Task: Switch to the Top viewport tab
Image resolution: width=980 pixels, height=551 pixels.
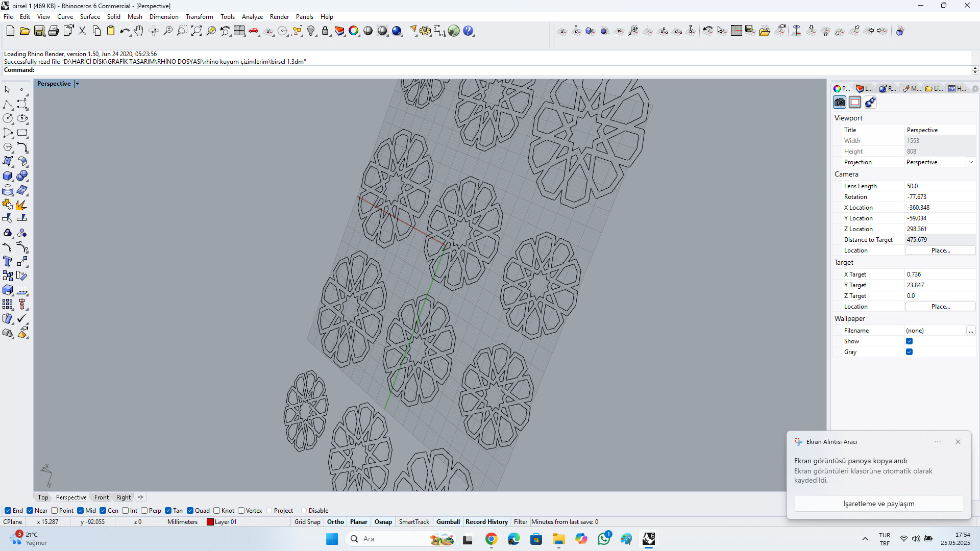Action: coord(43,497)
